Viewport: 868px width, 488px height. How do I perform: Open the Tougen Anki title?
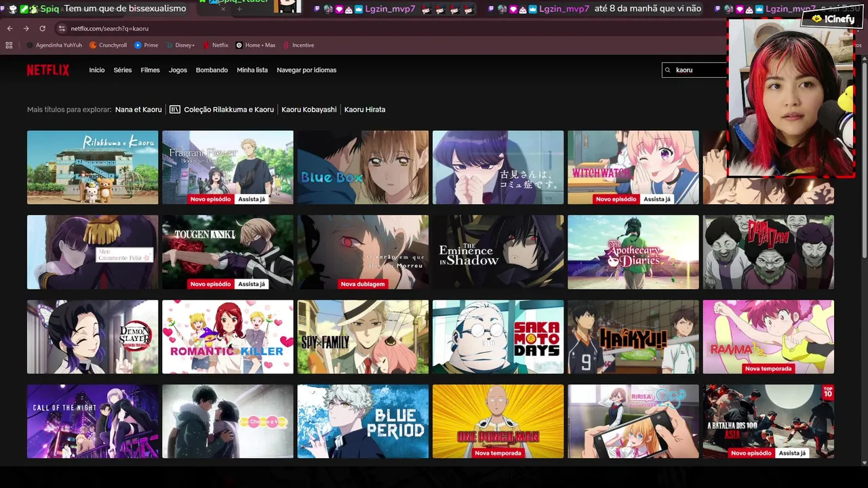coord(228,252)
